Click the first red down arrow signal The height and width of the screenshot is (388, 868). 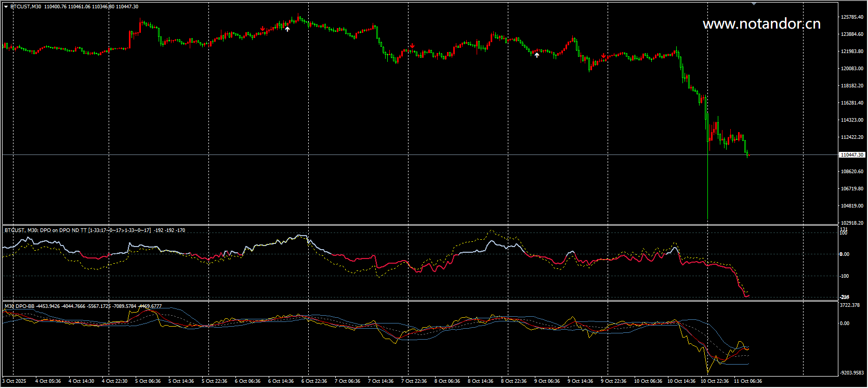263,29
